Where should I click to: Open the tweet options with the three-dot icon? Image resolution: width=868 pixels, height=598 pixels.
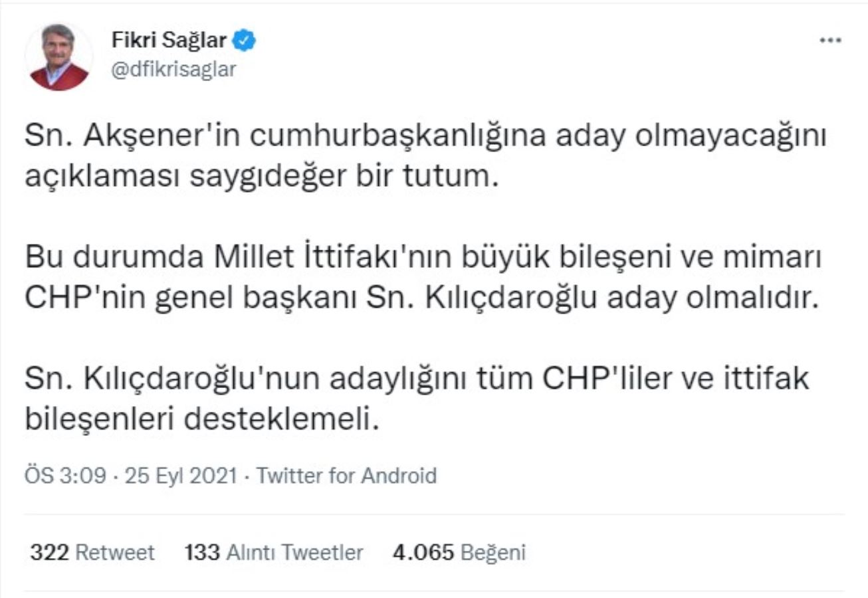(827, 39)
